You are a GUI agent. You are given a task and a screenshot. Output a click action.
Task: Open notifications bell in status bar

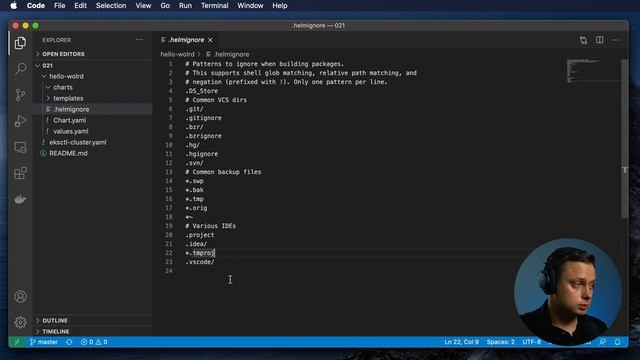click(618, 342)
